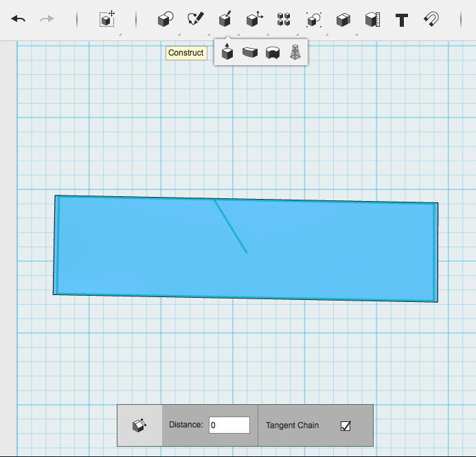Open the Pattern tool

point(284,19)
